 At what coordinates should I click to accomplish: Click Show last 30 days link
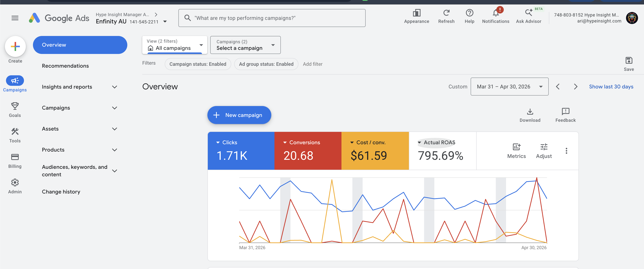point(611,87)
